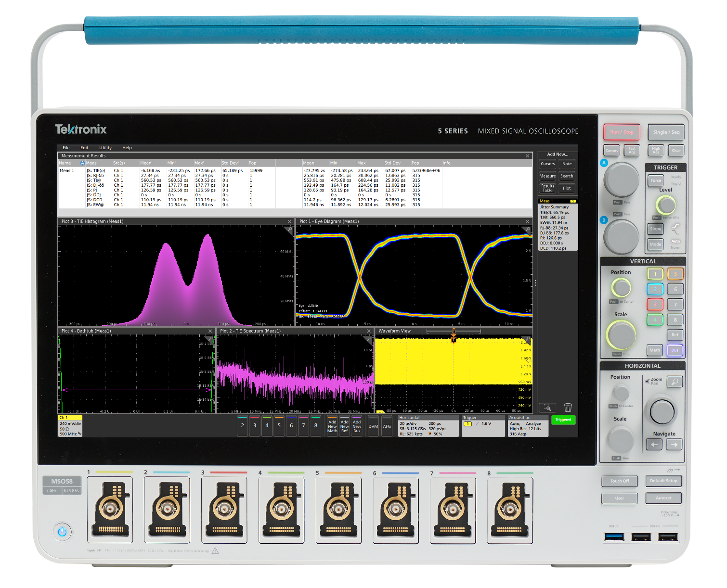727x588 pixels.
Task: Push the front-panel Cursors button
Action: coord(612,151)
